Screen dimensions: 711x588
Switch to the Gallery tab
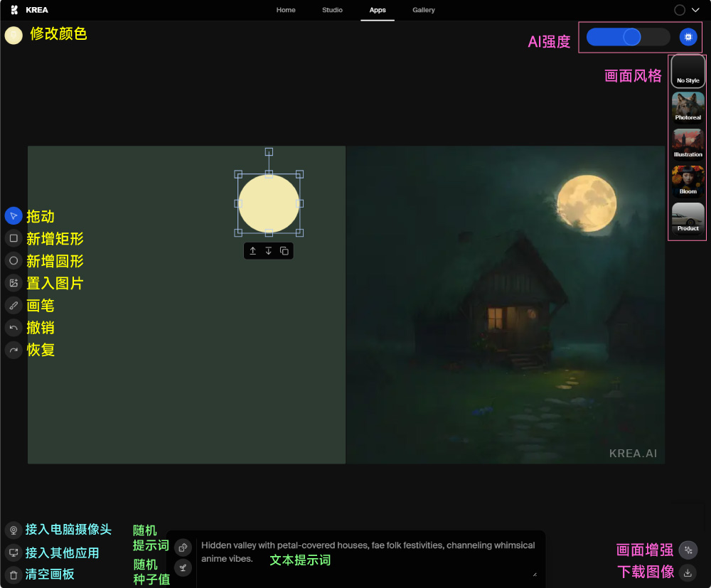(x=424, y=10)
